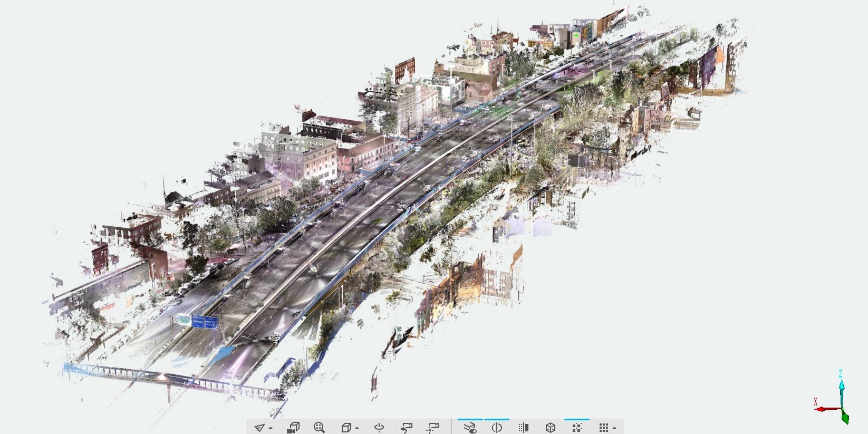Toggle the first highlighted display mode button
868x434 pixels.
point(469,427)
